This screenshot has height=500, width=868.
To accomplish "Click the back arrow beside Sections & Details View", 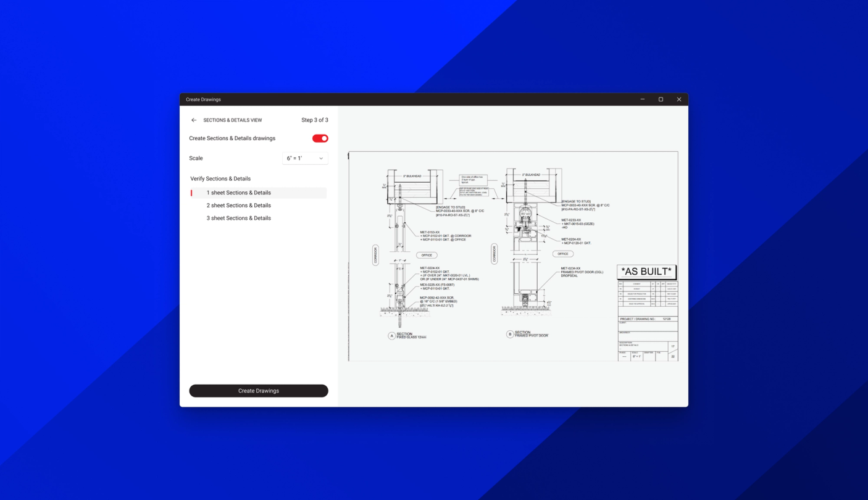I will pos(194,120).
